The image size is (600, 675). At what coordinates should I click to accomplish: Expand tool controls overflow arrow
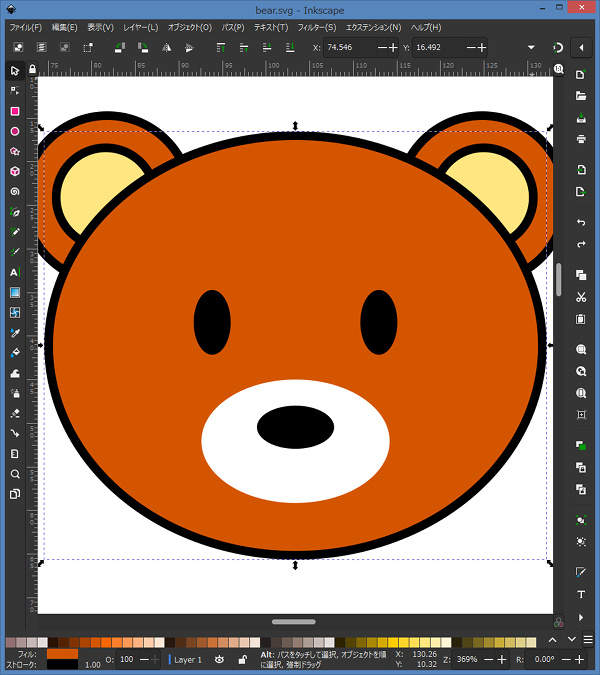tap(531, 47)
